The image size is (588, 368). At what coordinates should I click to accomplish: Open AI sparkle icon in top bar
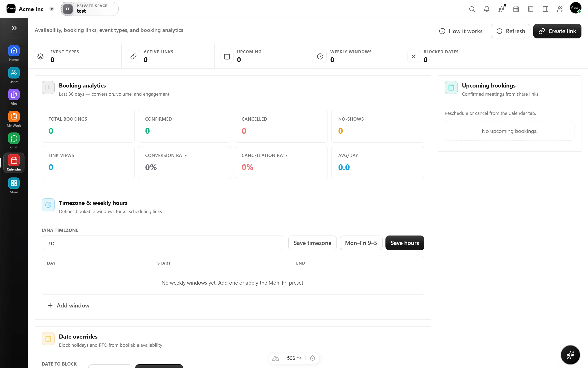tap(501, 9)
